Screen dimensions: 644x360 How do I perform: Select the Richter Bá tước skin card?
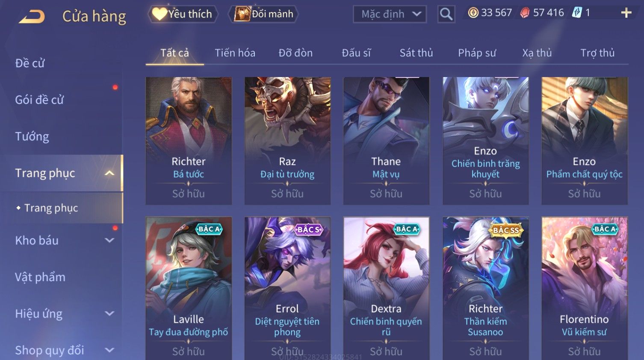click(x=189, y=141)
